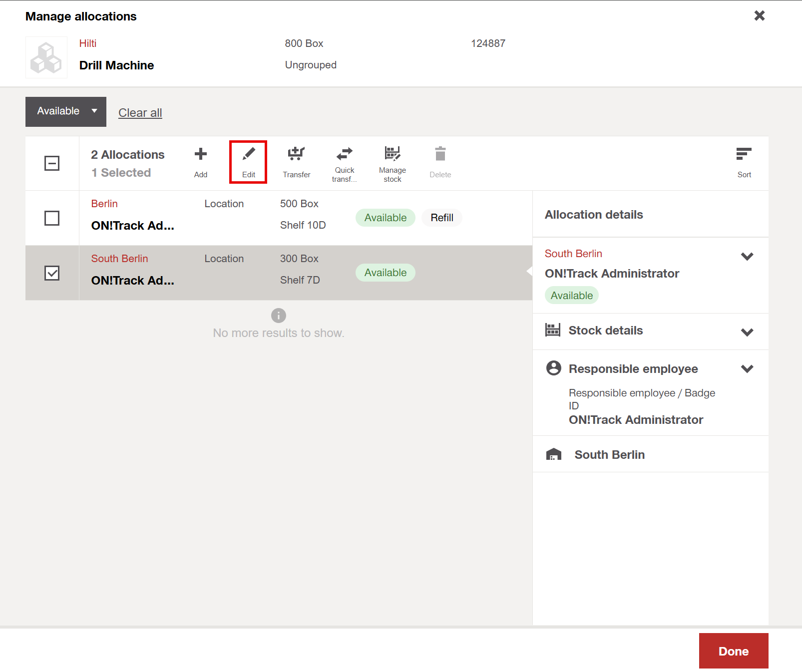Image resolution: width=802 pixels, height=672 pixels.
Task: Check the Berlin allocation checkbox
Action: (52, 218)
